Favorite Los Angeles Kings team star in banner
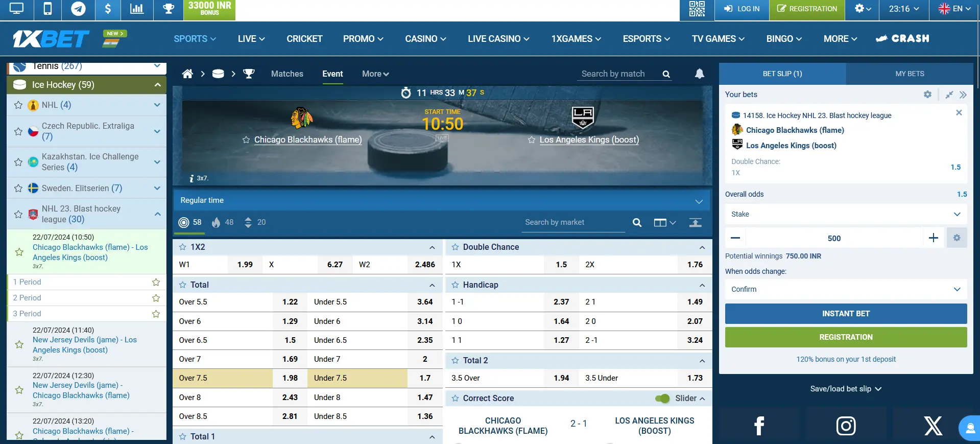 click(x=532, y=140)
